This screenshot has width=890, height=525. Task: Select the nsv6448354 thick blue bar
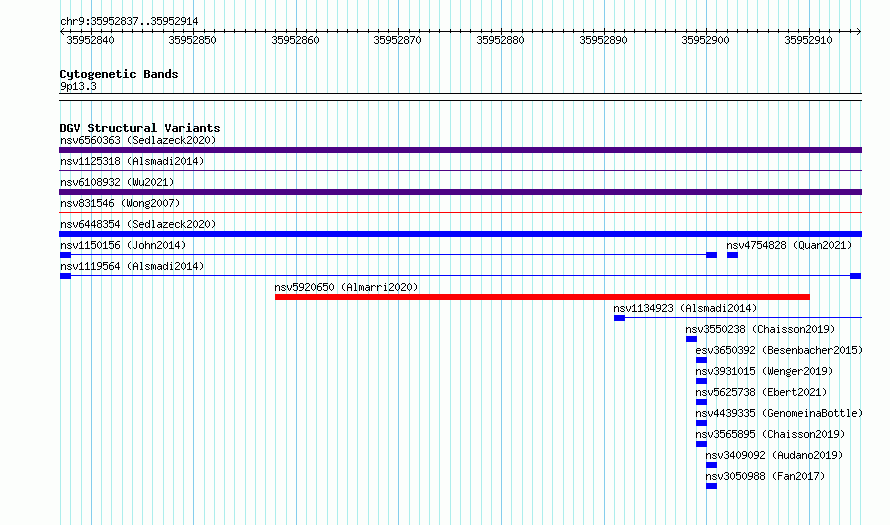(460, 234)
